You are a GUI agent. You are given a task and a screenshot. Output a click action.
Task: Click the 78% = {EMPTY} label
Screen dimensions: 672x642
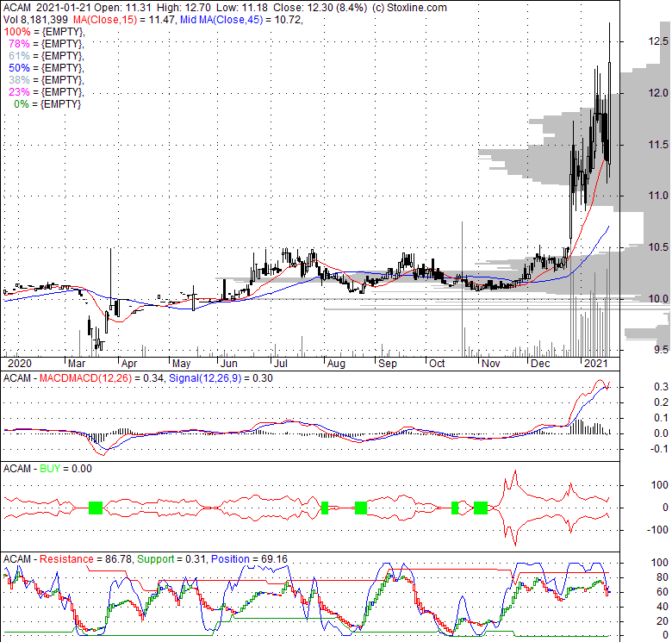click(46, 44)
